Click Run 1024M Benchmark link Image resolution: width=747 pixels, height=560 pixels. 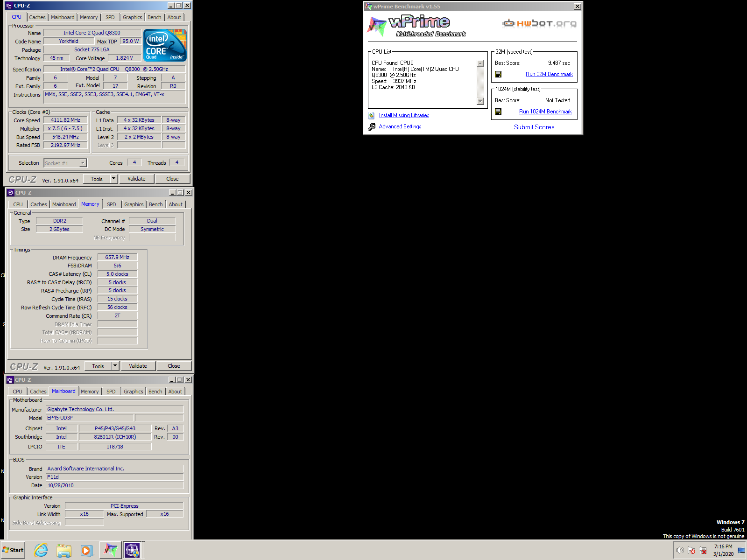click(545, 112)
